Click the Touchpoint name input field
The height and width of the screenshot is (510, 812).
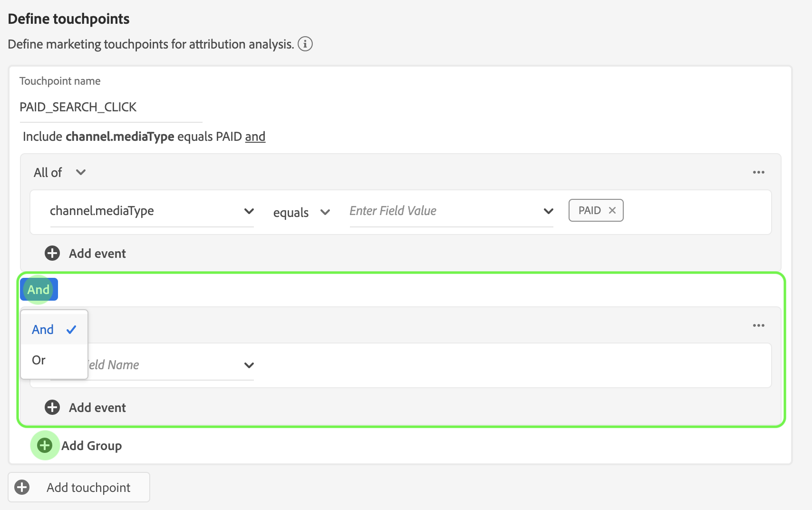110,107
